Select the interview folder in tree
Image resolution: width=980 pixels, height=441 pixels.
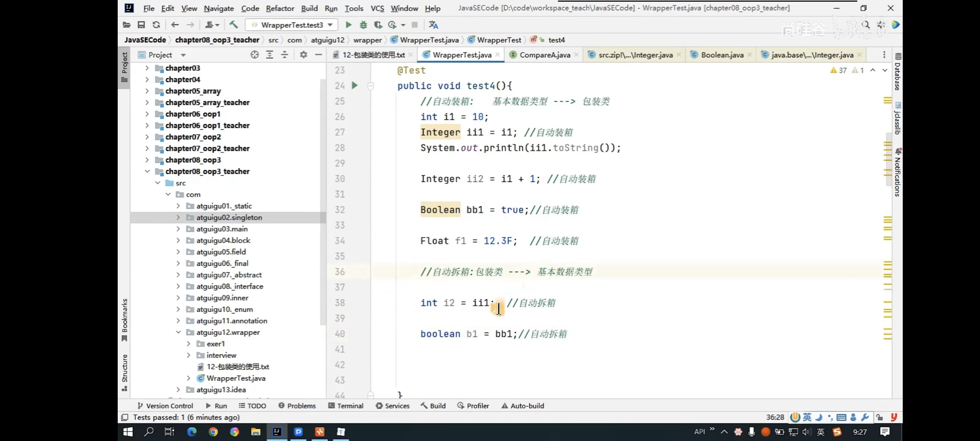click(221, 355)
